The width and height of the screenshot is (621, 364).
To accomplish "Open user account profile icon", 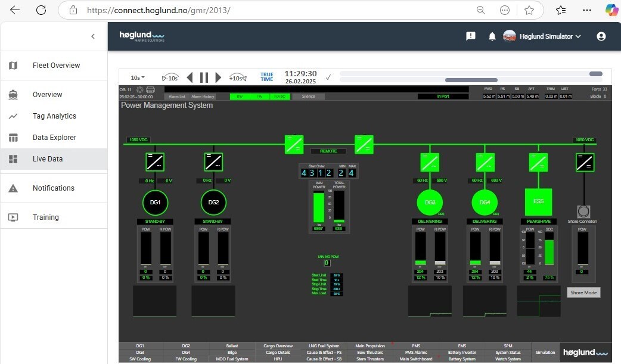I will pyautogui.click(x=601, y=36).
